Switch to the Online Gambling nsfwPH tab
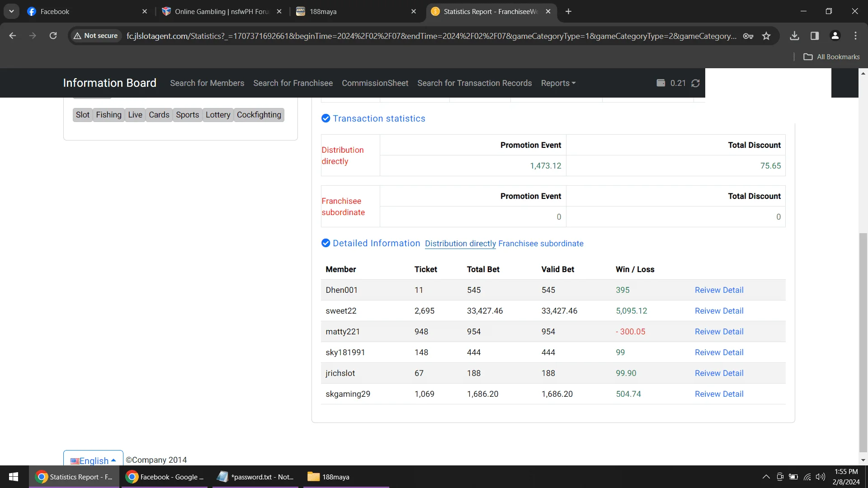The height and width of the screenshot is (488, 868). pos(222,11)
